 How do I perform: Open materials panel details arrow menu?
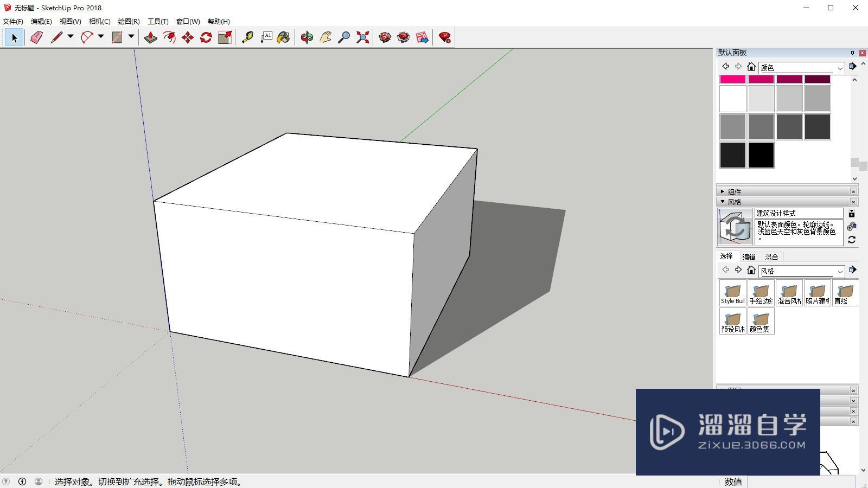pos(852,66)
